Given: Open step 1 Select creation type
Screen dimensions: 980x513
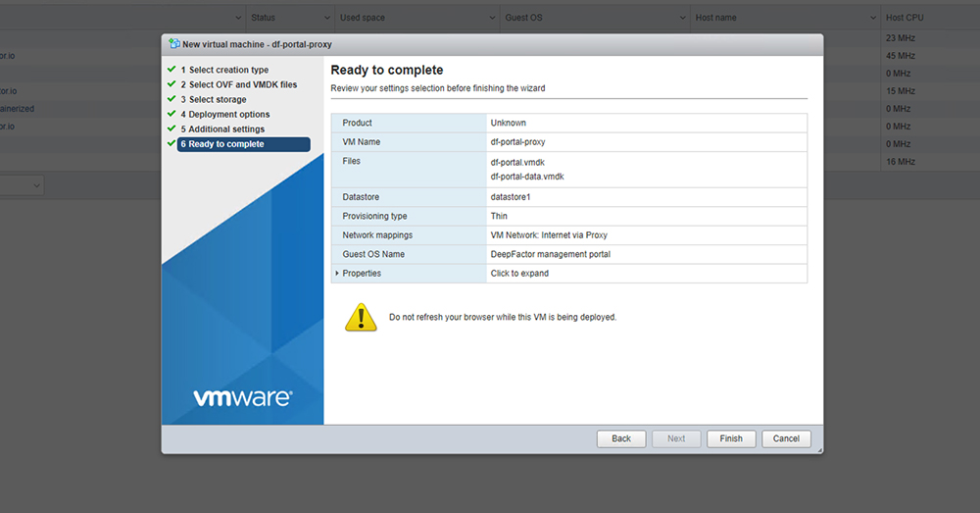Looking at the screenshot, I should (225, 70).
